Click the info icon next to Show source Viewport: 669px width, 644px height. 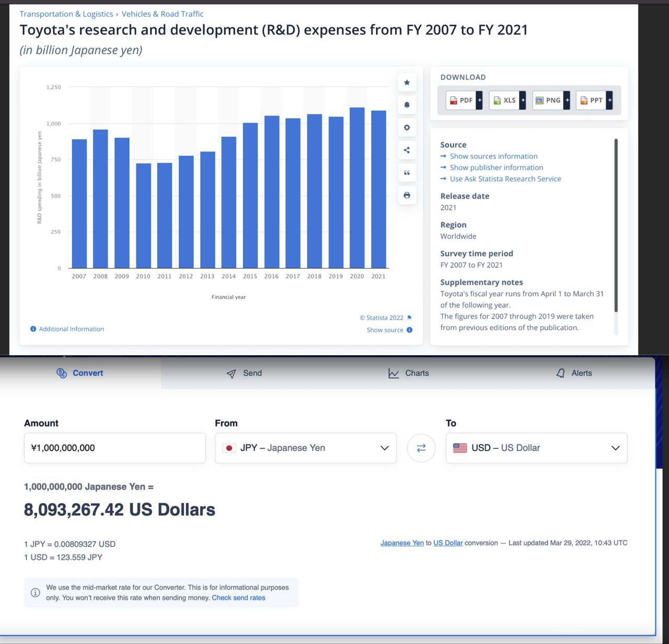[x=410, y=330]
